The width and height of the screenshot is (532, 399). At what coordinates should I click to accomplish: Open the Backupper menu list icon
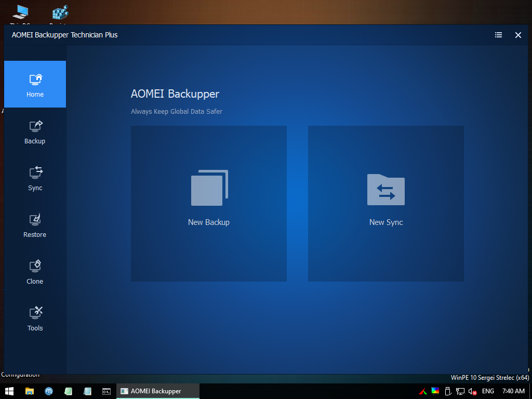498,35
